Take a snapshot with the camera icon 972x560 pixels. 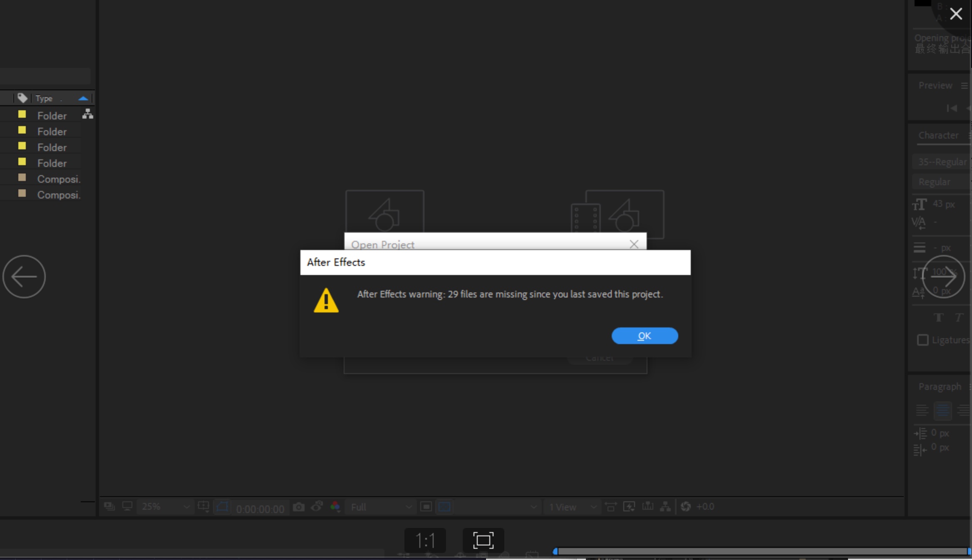click(298, 507)
